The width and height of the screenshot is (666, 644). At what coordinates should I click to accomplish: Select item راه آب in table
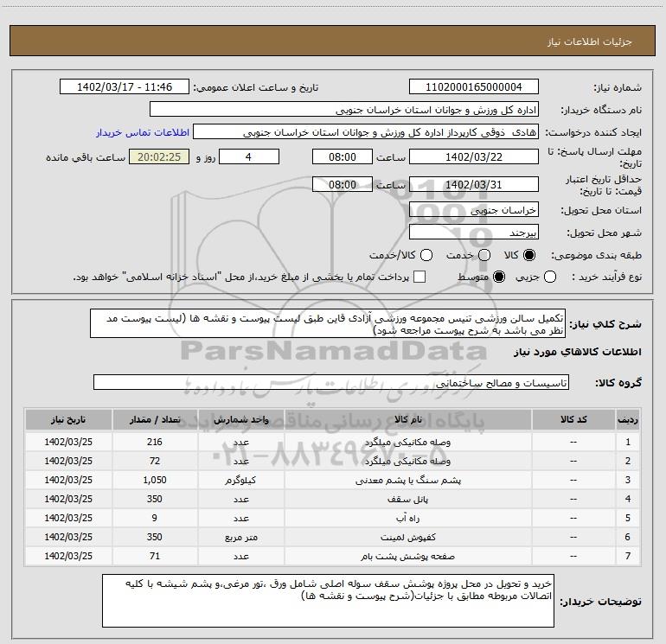pos(407,518)
